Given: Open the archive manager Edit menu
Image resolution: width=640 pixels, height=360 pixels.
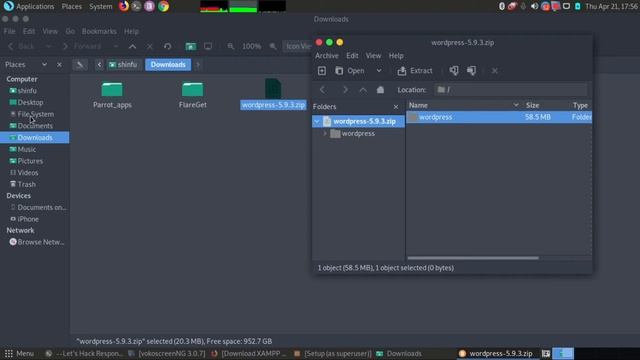Looking at the screenshot, I should [x=352, y=56].
